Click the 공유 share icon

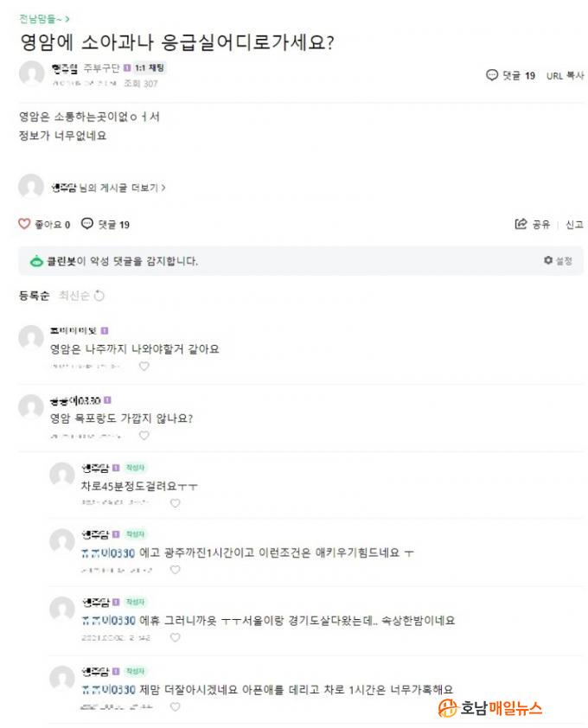521,225
